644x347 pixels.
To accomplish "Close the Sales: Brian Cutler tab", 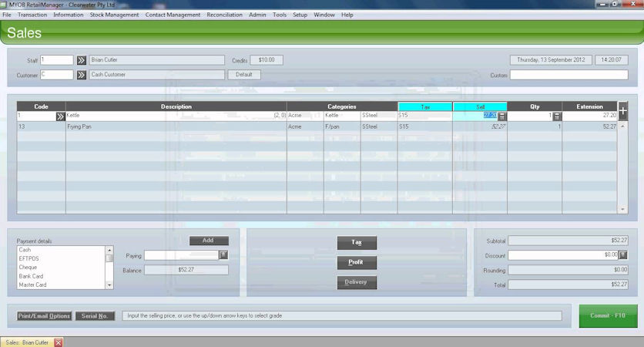I will [x=58, y=342].
